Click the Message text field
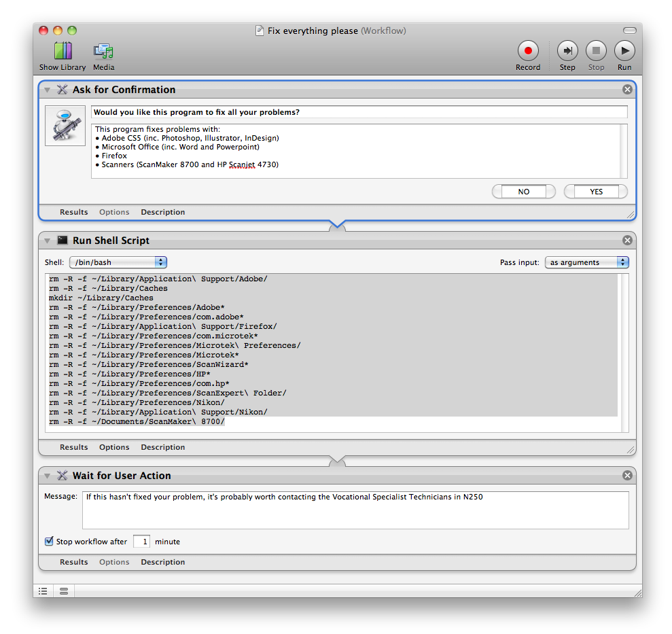672x634 pixels. click(355, 510)
